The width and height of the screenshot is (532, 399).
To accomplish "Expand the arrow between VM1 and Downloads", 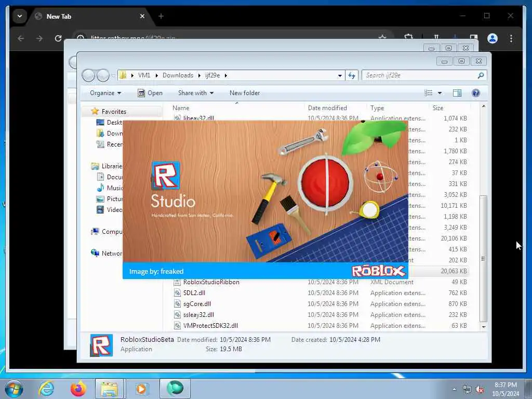I will tap(156, 75).
